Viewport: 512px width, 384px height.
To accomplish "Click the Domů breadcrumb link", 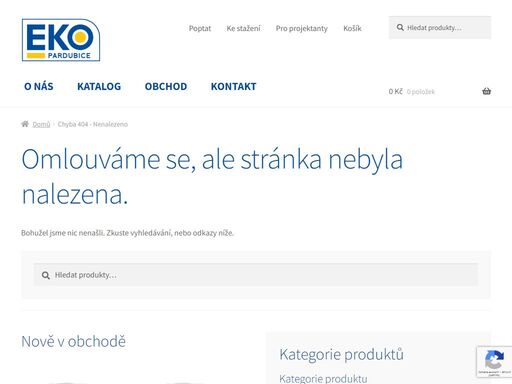I will 41,124.
